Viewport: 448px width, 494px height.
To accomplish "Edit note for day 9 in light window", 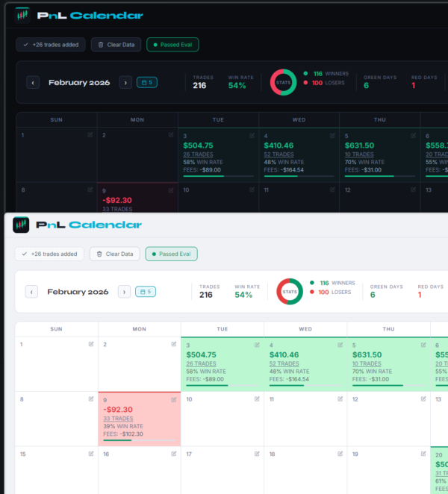I will click(x=174, y=400).
